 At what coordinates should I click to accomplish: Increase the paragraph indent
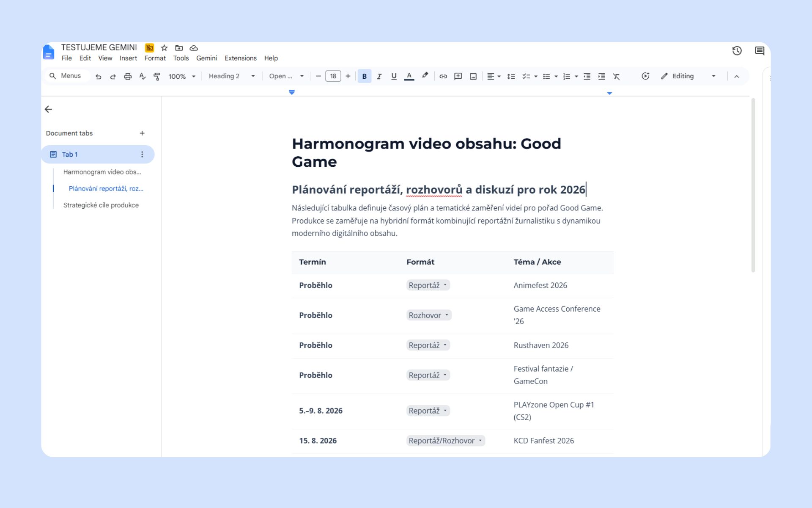click(x=602, y=76)
